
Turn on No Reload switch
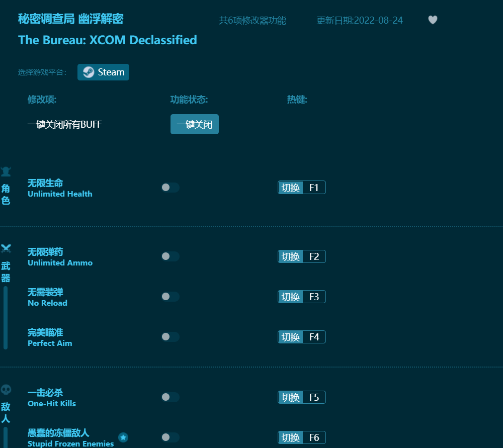click(171, 297)
